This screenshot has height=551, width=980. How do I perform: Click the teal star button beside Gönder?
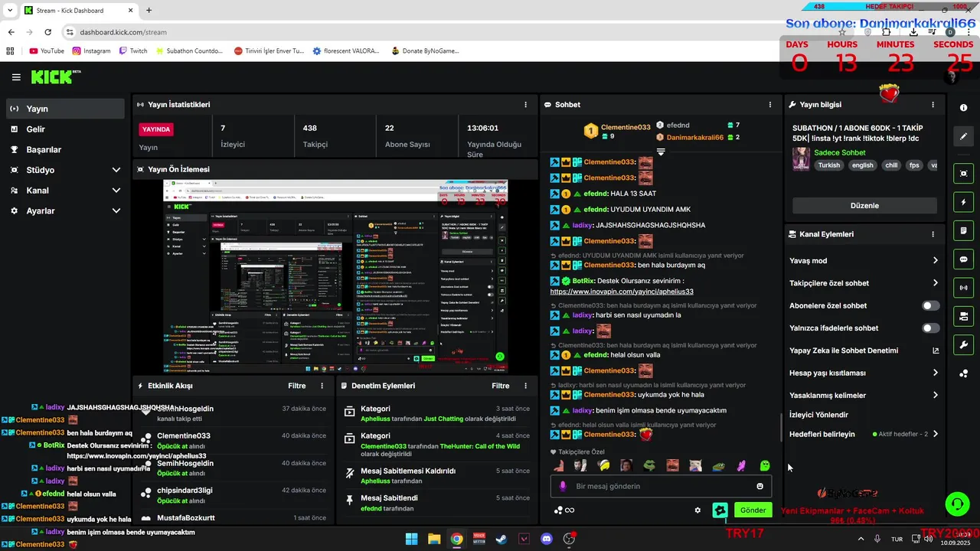pyautogui.click(x=720, y=510)
